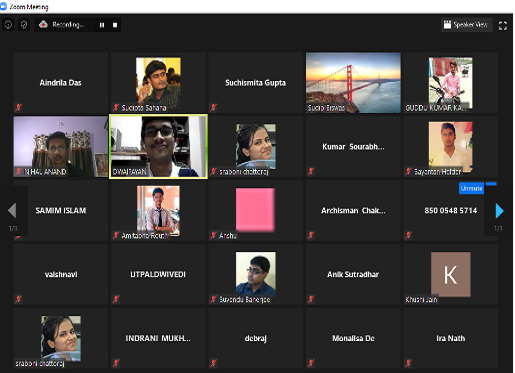Select Khushi Jain's K avatar tile
This screenshot has width=515, height=373.
(x=451, y=274)
